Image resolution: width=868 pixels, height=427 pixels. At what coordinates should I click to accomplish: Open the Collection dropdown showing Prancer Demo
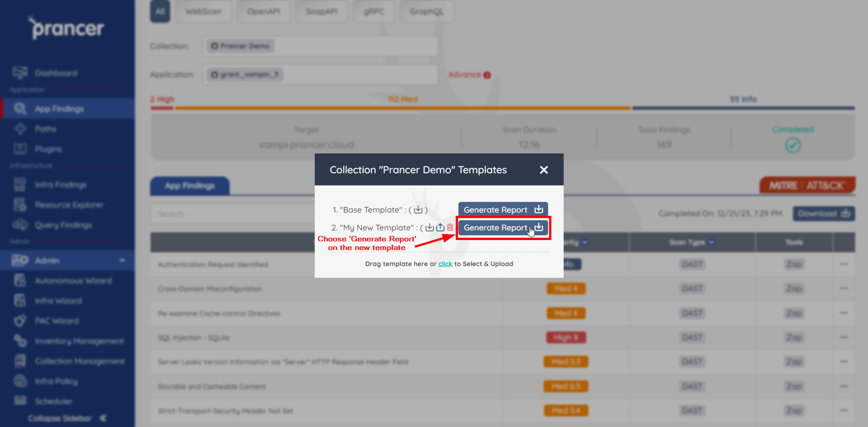(x=320, y=46)
